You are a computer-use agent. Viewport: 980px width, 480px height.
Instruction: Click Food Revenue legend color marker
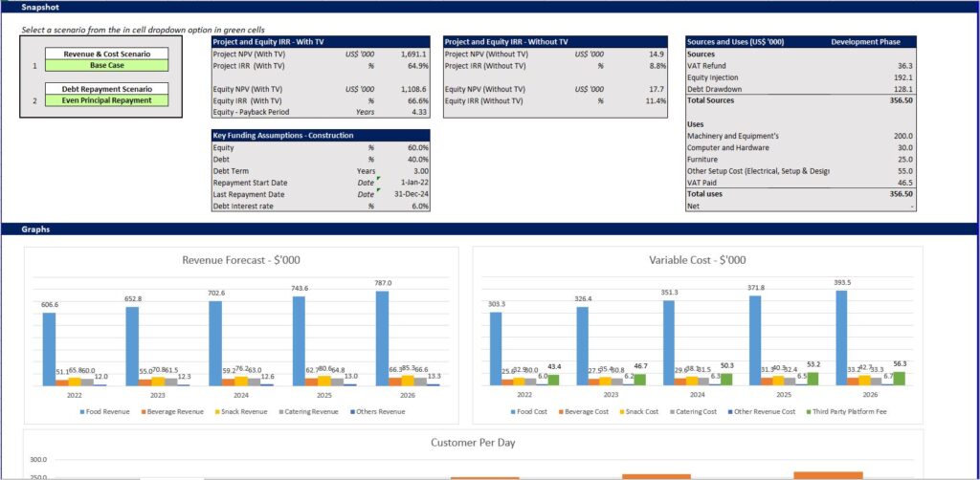point(83,412)
